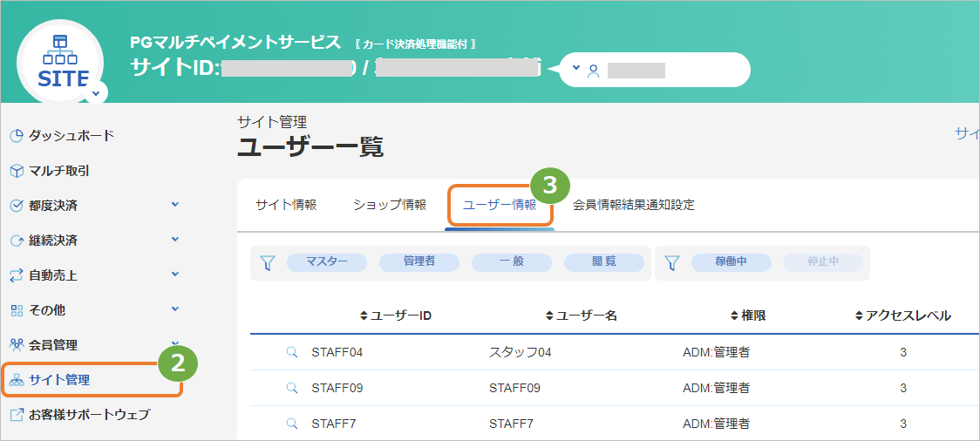Expand the 自動売上 sidebar menu
Screen dimensions: 980x441
pos(96,275)
